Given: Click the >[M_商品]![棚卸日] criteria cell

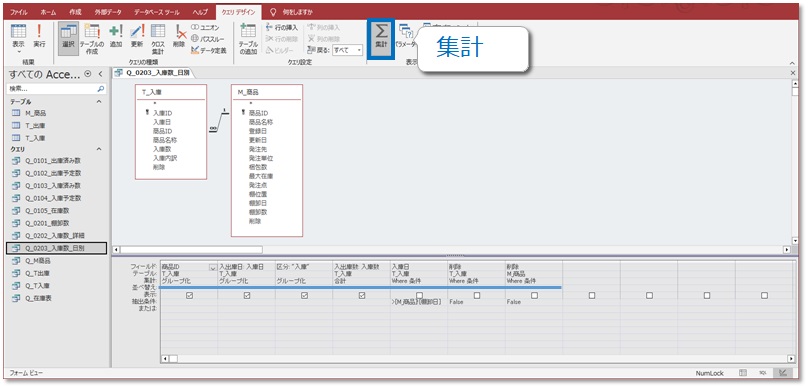Looking at the screenshot, I should (418, 302).
